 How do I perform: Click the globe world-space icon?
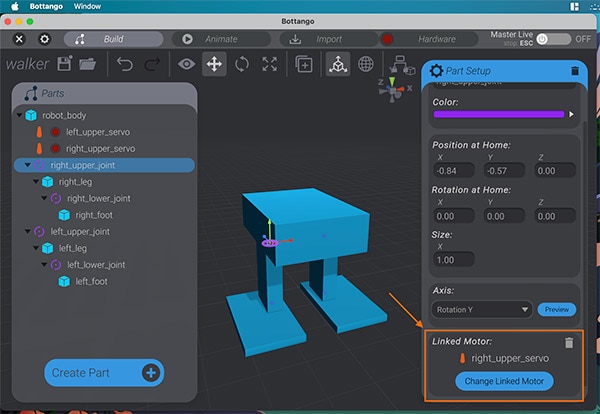(x=366, y=64)
